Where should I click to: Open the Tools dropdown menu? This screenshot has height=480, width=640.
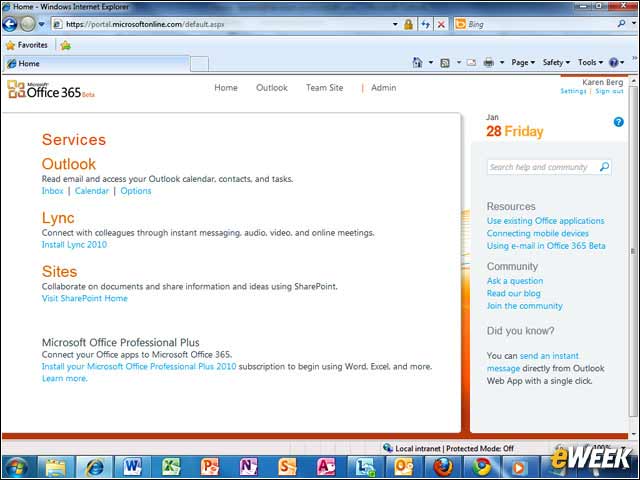pos(590,62)
